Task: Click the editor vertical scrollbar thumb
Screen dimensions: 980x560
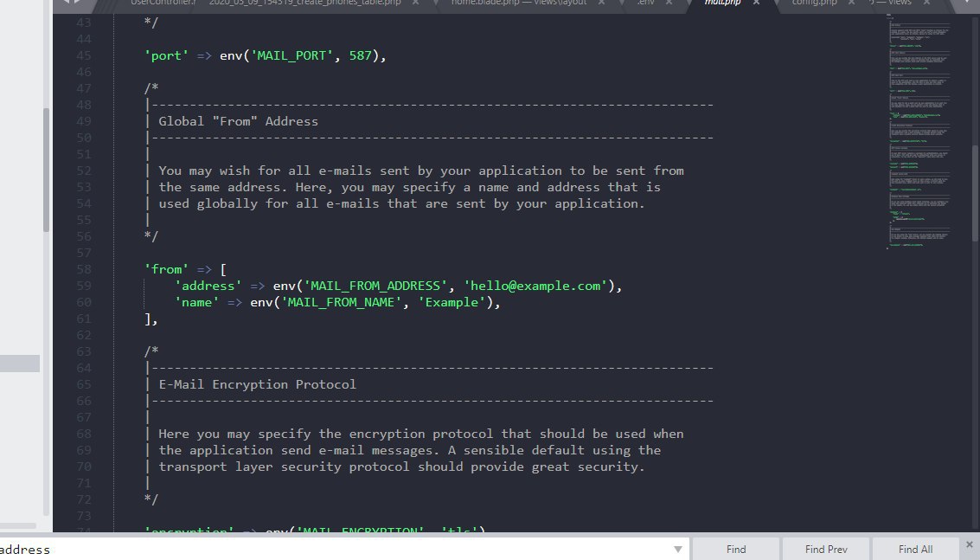Action: point(976,193)
